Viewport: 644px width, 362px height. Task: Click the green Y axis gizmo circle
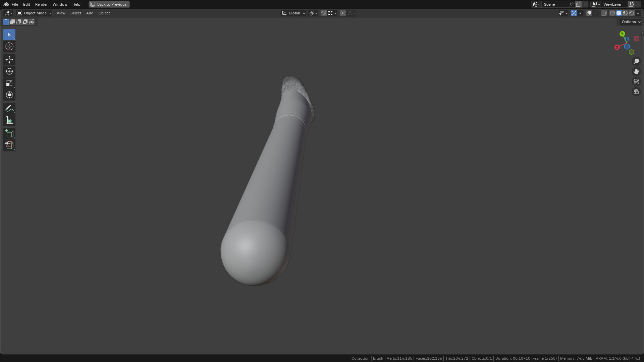tap(622, 34)
